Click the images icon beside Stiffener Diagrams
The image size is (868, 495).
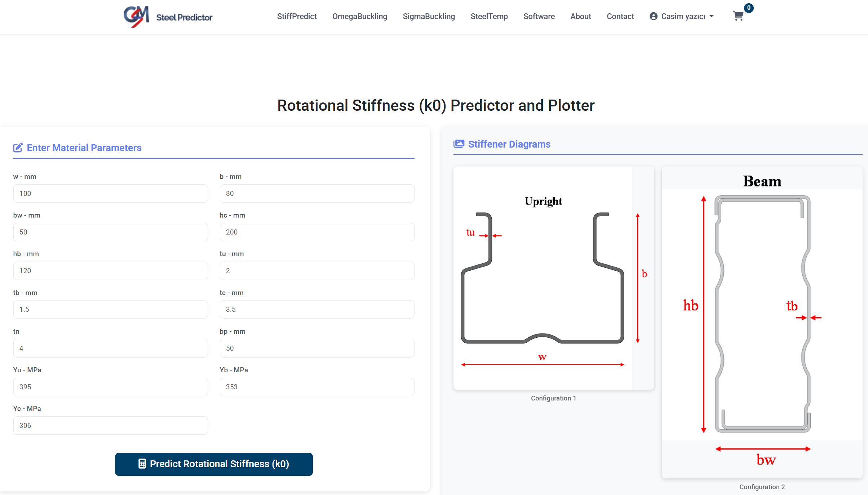[x=459, y=144]
